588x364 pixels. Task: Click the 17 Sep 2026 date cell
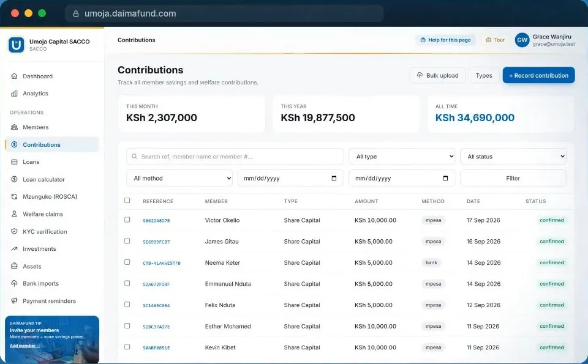483,220
